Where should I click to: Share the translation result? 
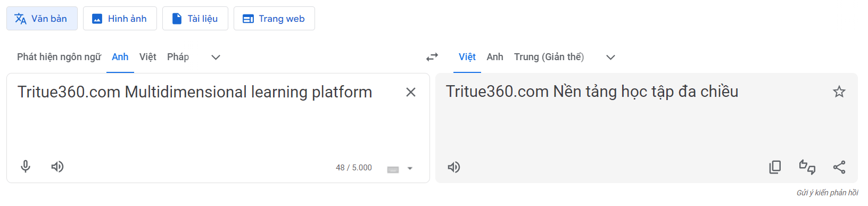(839, 167)
